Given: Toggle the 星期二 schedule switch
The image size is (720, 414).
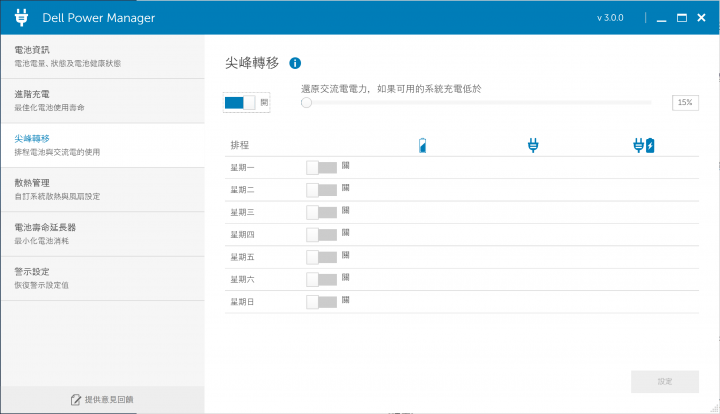Looking at the screenshot, I should [321, 190].
